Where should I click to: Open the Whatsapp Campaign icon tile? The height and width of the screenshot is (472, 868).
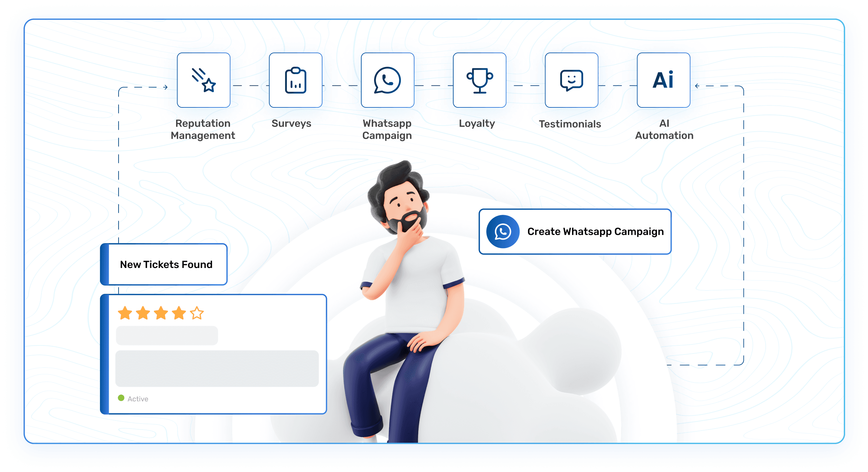tap(388, 80)
